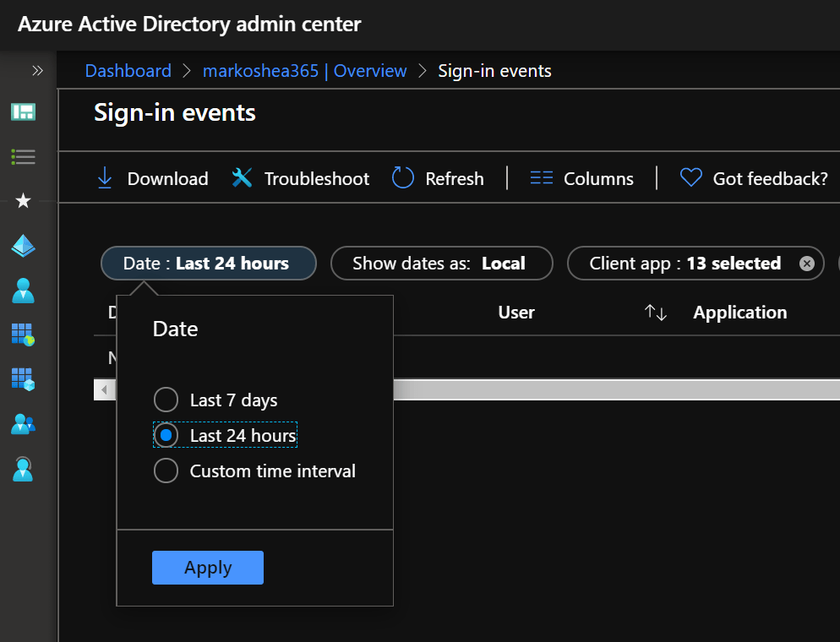
Task: Open the Date filter dropdown pill
Action: point(208,264)
